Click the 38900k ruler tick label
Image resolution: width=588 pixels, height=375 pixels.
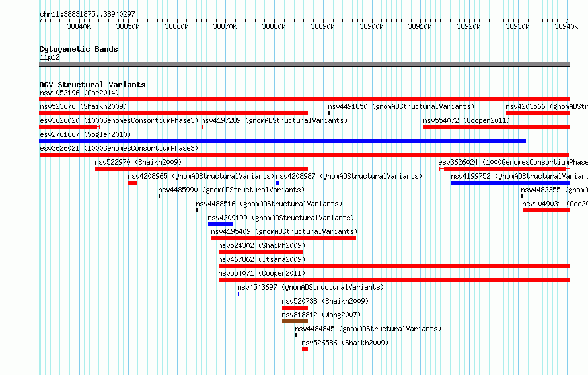pos(371,26)
